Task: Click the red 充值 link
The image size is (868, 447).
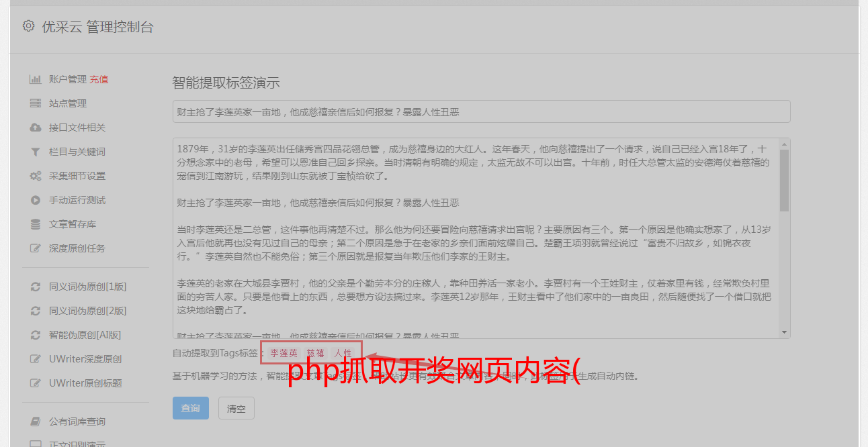Action: [99, 79]
